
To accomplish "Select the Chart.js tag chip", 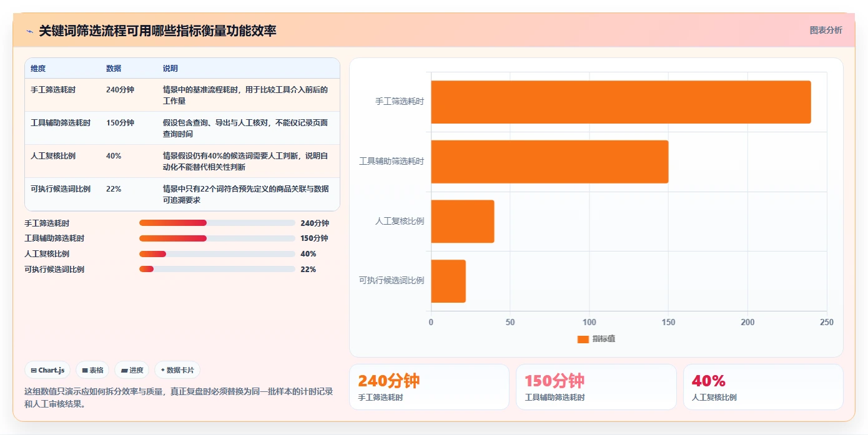I will (48, 370).
